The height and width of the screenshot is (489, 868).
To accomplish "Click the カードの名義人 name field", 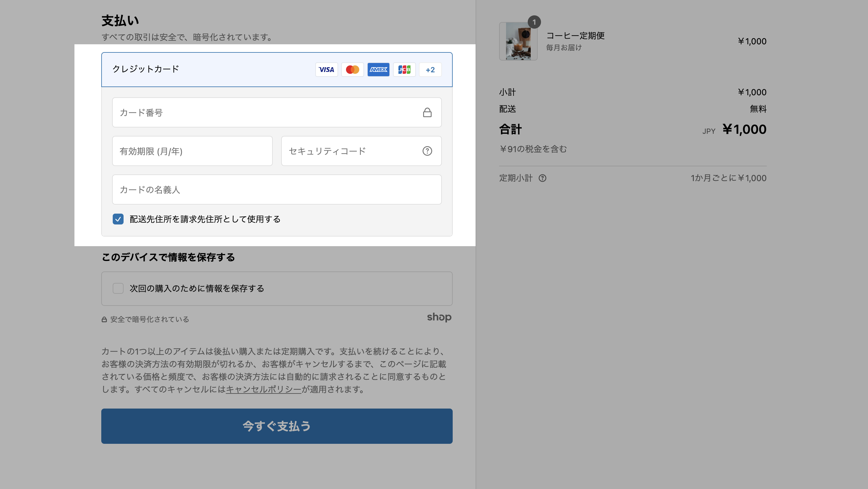I will click(x=276, y=190).
